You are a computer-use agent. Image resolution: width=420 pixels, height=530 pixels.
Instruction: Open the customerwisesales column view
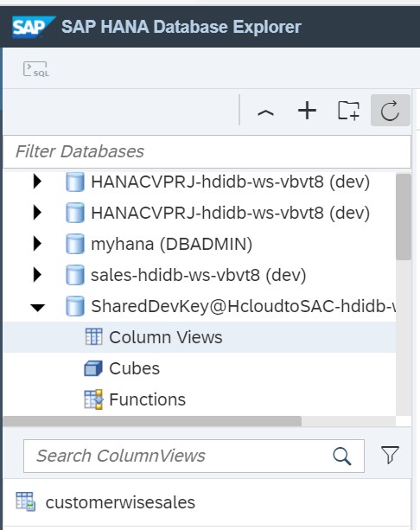click(120, 502)
